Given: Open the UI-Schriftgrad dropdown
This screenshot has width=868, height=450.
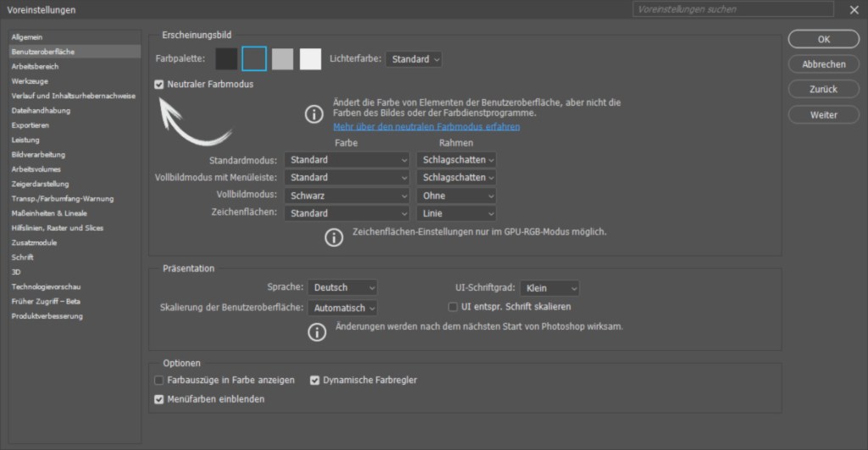Looking at the screenshot, I should 550,288.
